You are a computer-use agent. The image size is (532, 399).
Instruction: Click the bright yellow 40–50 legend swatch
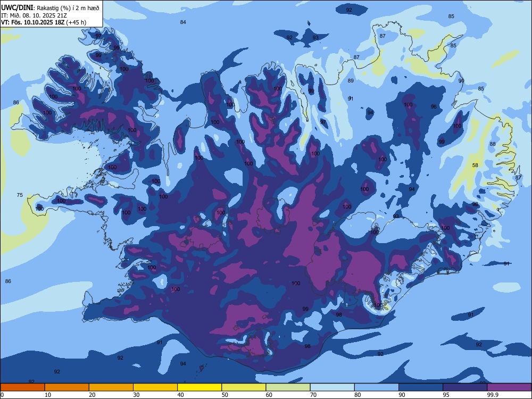point(199,387)
